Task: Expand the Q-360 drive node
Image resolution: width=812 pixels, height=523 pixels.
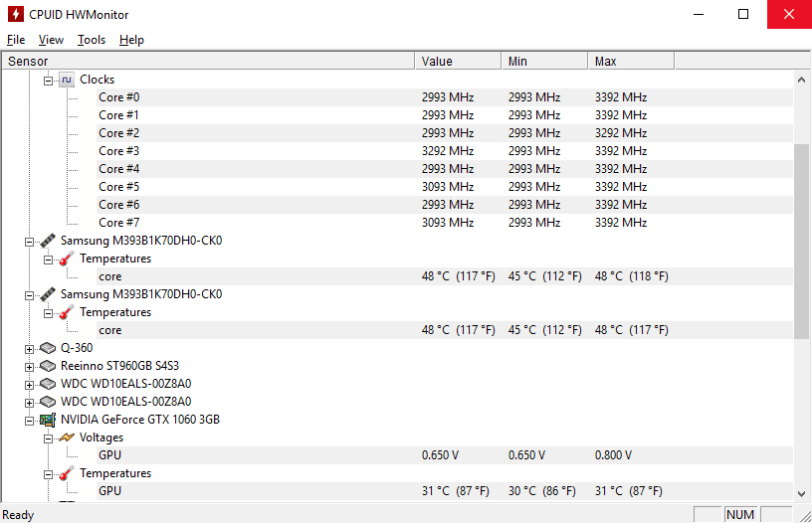Action: click(29, 349)
